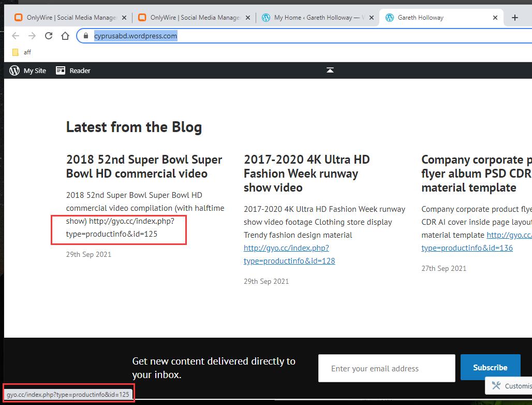This screenshot has width=532, height=405.
Task: Click the browser forward arrow
Action: [x=32, y=36]
